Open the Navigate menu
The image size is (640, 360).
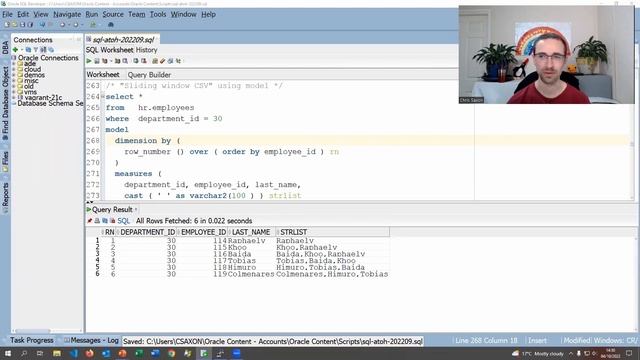point(67,14)
